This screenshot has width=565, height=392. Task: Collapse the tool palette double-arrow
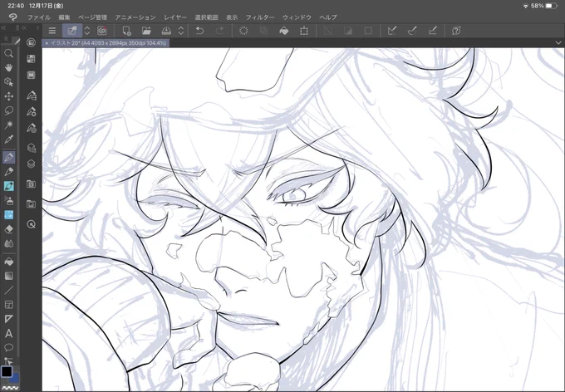[x=3, y=27]
